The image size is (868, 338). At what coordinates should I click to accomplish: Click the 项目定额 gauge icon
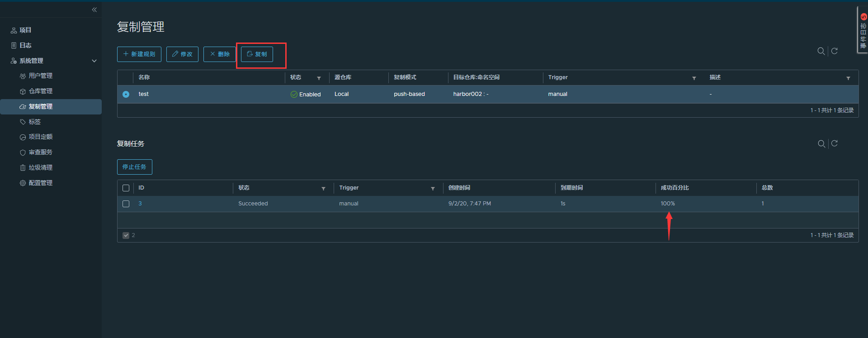(x=23, y=137)
